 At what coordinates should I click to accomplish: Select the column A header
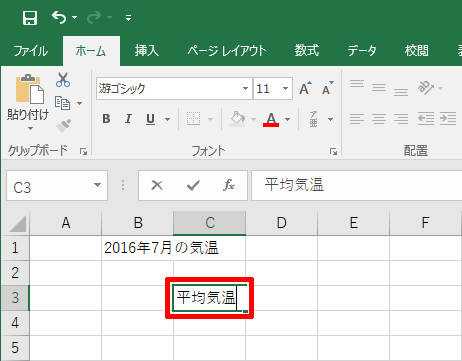(x=66, y=223)
